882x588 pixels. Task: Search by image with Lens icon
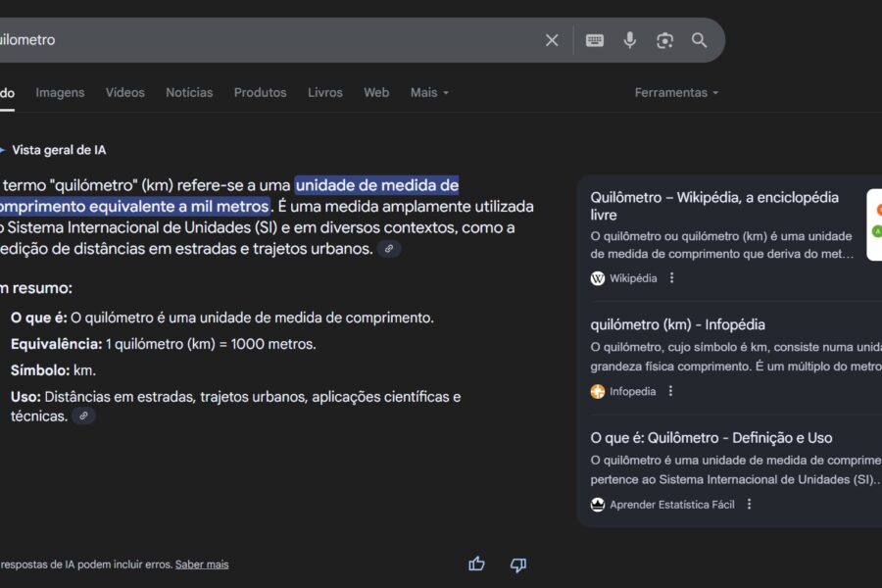665,40
